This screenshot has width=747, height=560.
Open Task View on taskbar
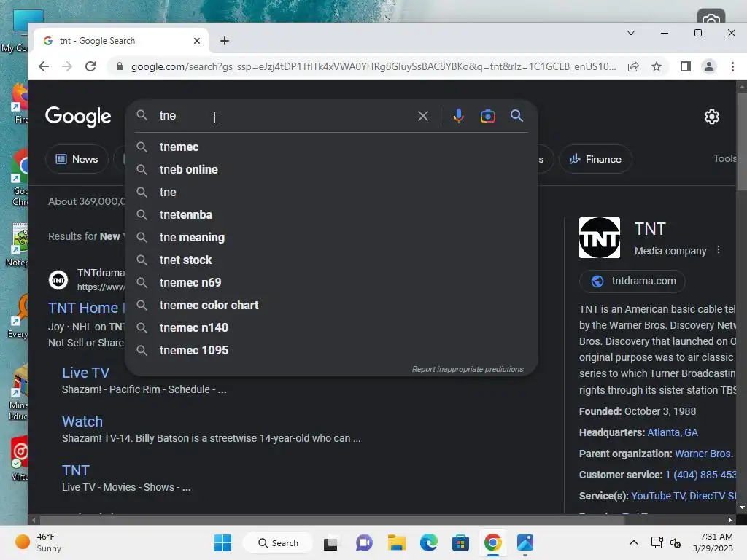(x=330, y=542)
